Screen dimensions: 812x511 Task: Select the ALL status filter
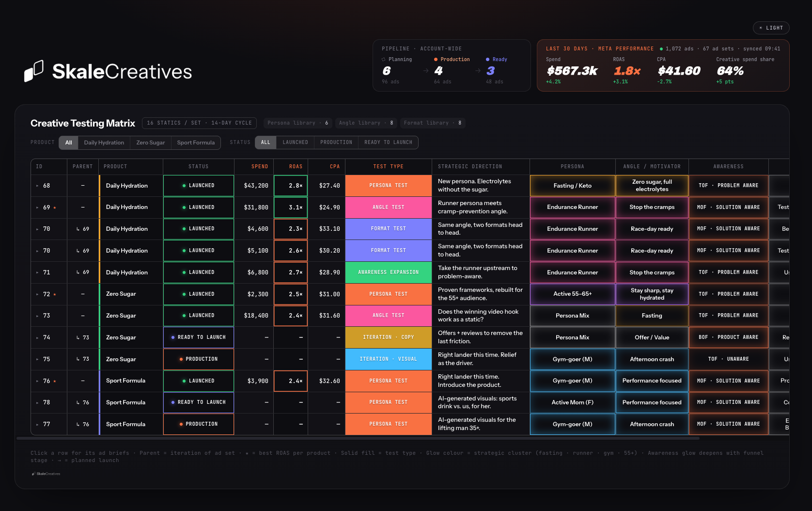coord(265,143)
